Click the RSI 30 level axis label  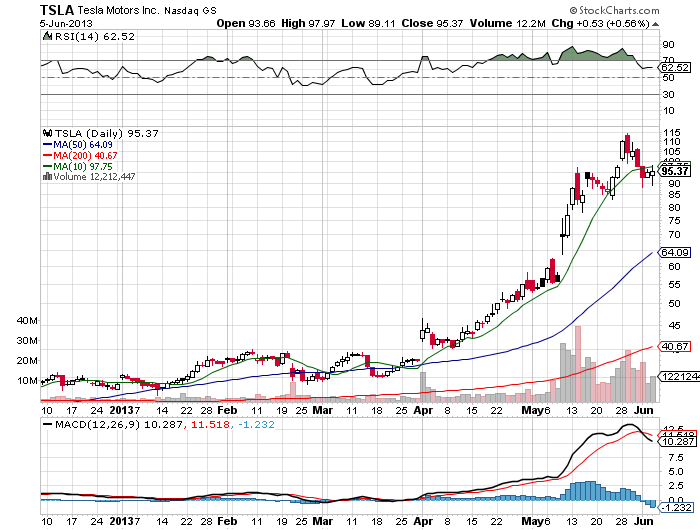pyautogui.click(x=668, y=95)
